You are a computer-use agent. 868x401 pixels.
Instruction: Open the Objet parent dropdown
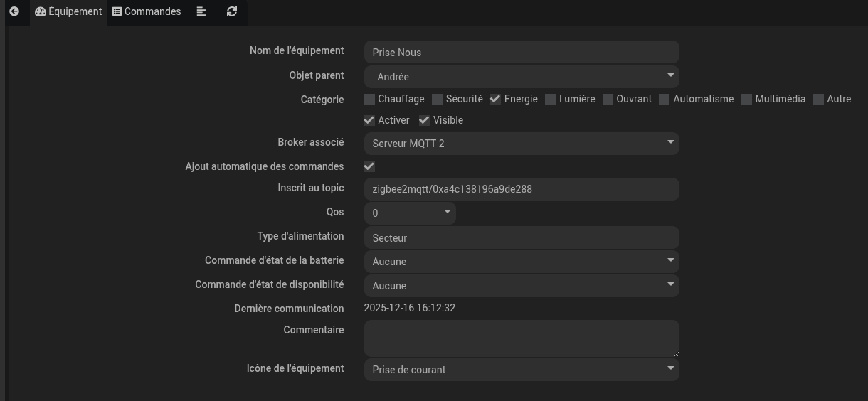pos(522,76)
